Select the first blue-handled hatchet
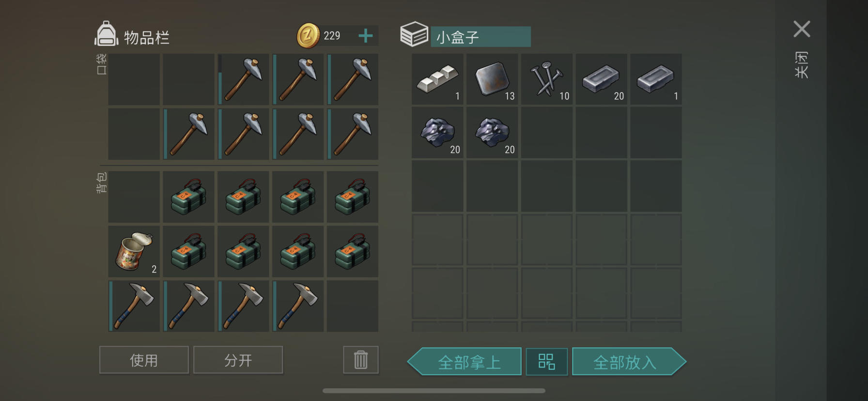 134,306
